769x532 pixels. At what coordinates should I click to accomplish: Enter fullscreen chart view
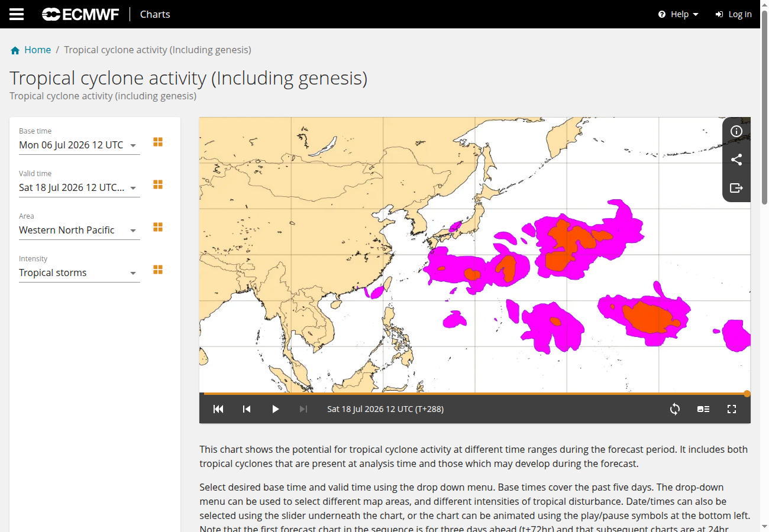pyautogui.click(x=732, y=409)
